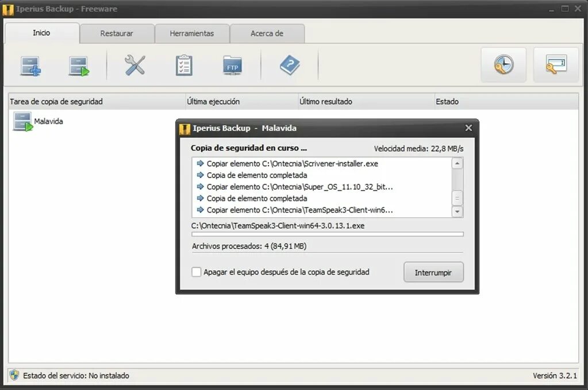Screen dimensions: 588x390
Task: Click the current file path TeamSpeak3-Client-win64-3.0.13.1.exe
Action: [x=278, y=226]
